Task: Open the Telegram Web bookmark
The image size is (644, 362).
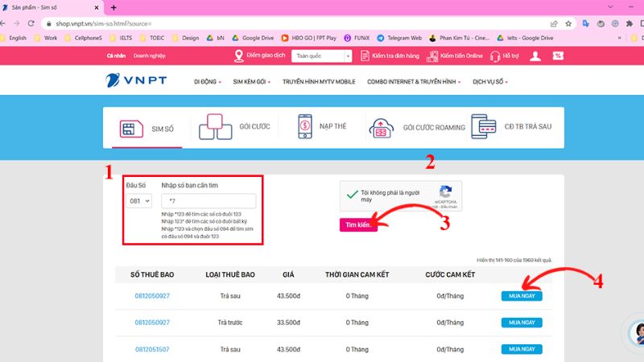Action: pos(399,38)
